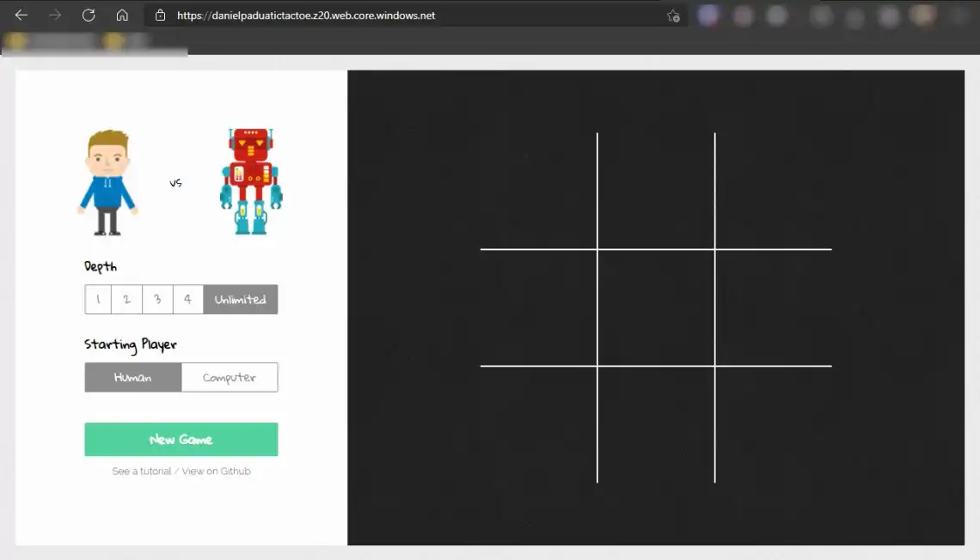Click the browser profile avatar icon

click(708, 15)
